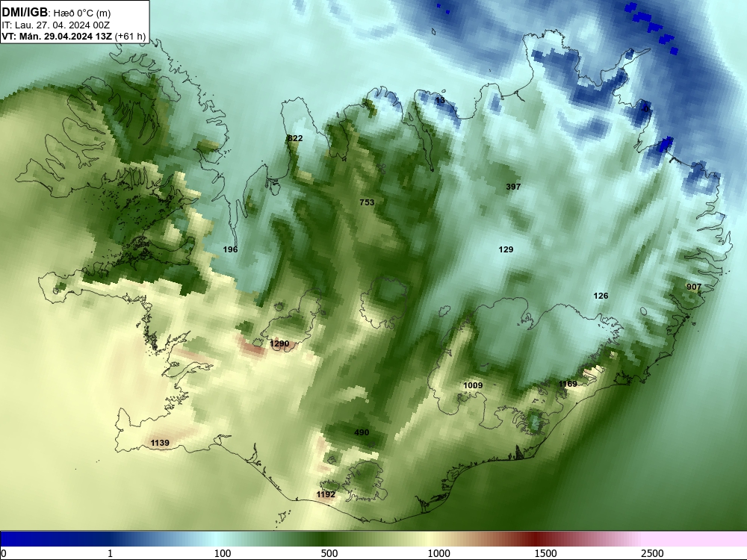
Task: Click the map value 822
Action: (295, 138)
